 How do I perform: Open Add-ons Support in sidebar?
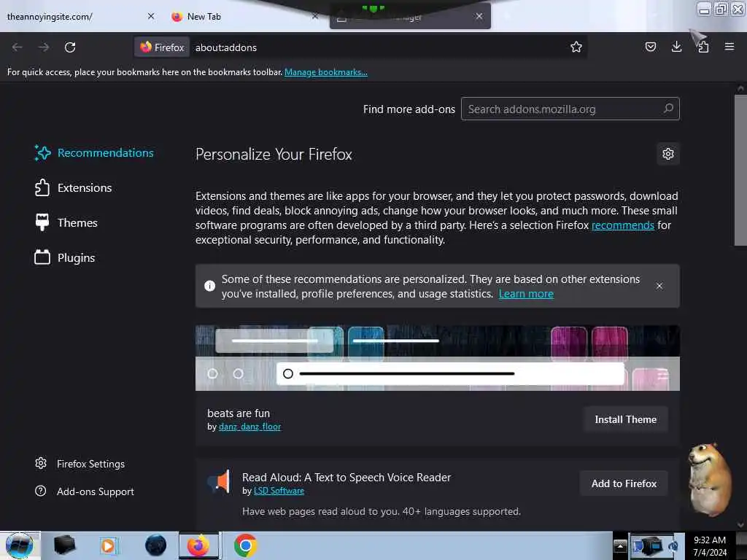click(85, 491)
